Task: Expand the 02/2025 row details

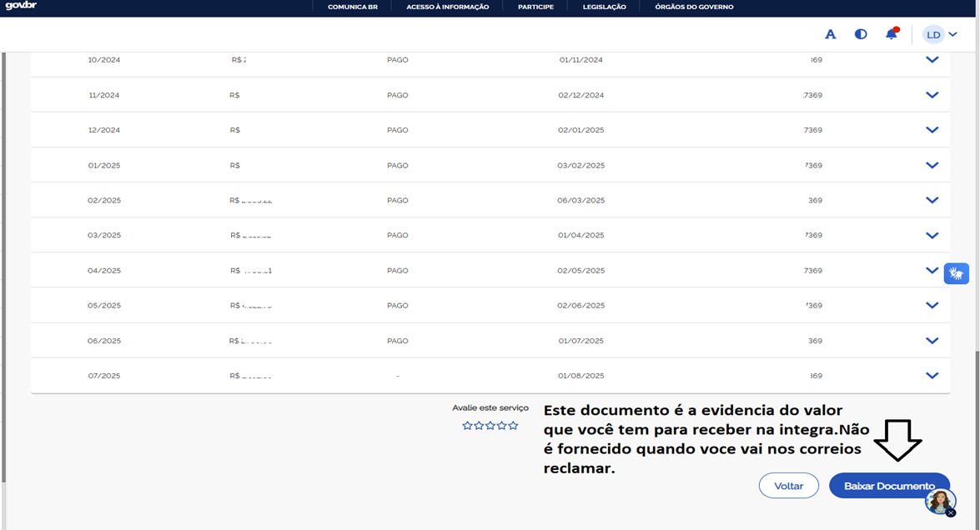Action: (932, 200)
